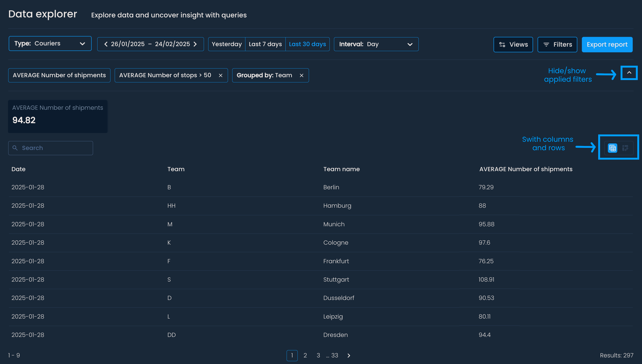
Task: Go to next results page arrow
Action: [349, 356]
